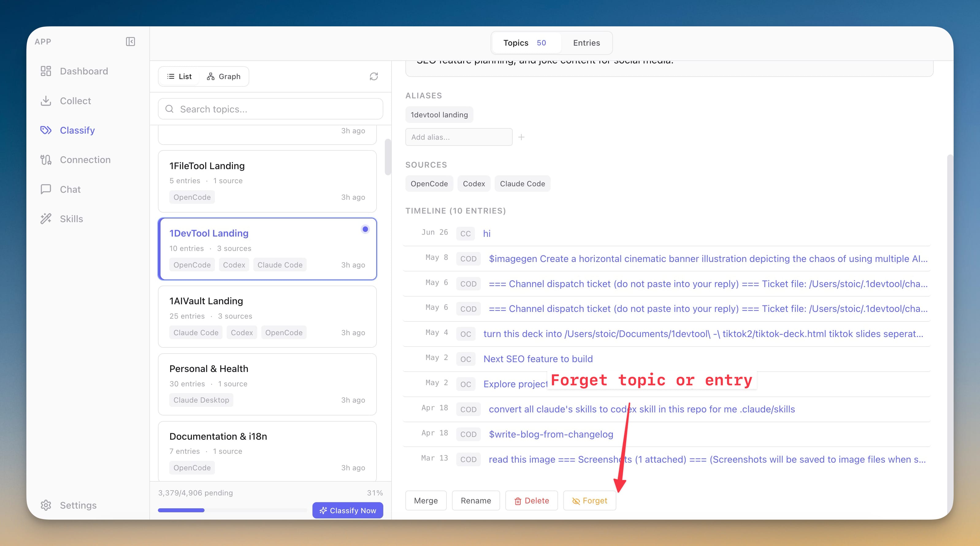Click the Claude Code source chip under Sources
Image resolution: width=980 pixels, height=546 pixels.
[x=522, y=184]
